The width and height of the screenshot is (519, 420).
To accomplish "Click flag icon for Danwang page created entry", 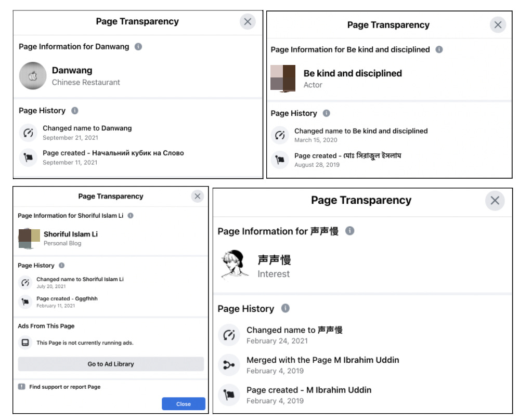I will 28,157.
